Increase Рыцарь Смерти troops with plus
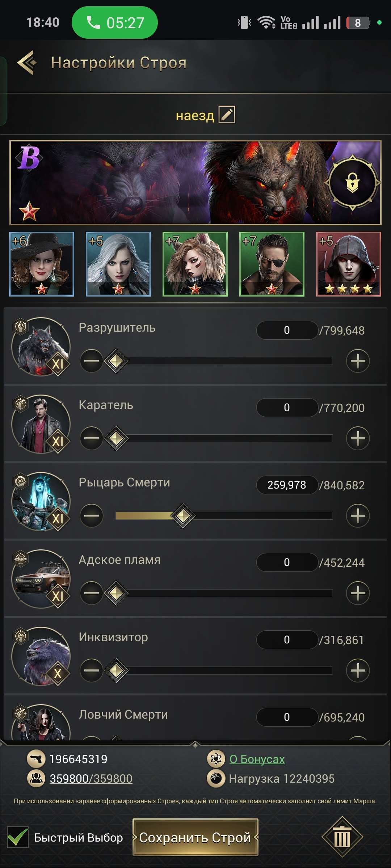The width and height of the screenshot is (391, 868). [x=358, y=516]
